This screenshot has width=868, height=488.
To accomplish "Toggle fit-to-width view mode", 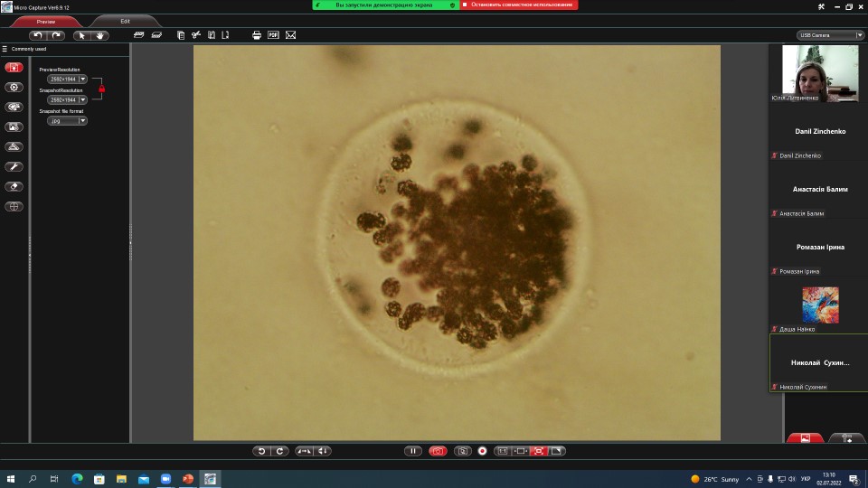I will click(521, 451).
